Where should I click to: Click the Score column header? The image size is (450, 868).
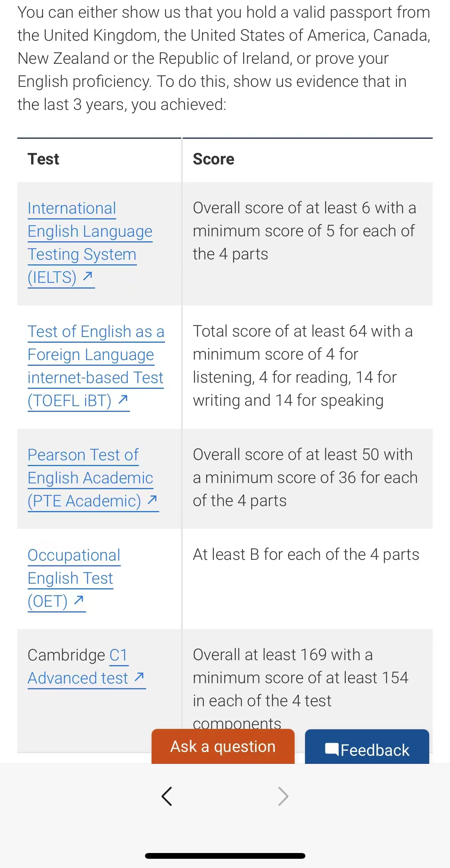click(213, 159)
